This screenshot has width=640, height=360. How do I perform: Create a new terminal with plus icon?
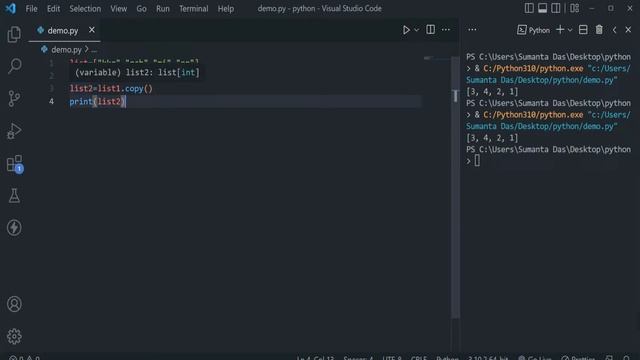[560, 30]
